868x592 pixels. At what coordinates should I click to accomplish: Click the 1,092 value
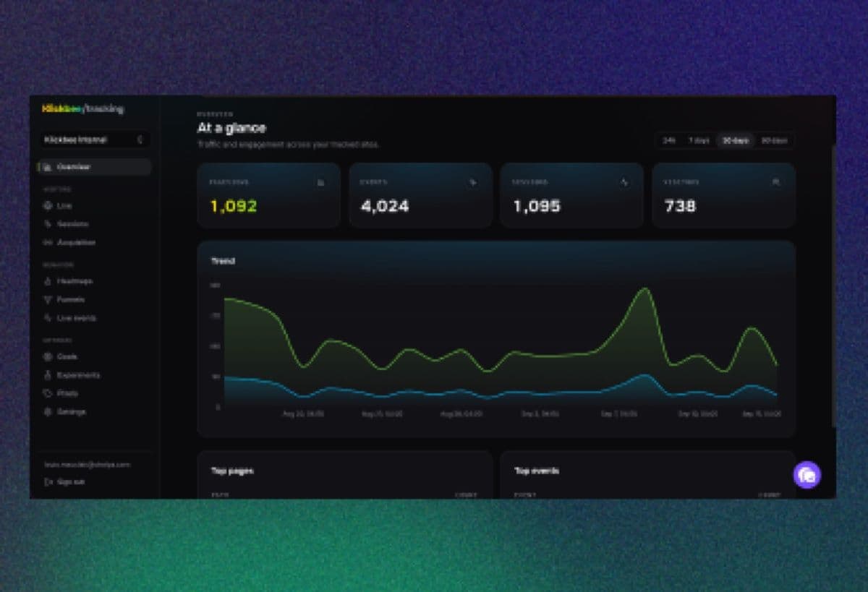click(x=234, y=206)
